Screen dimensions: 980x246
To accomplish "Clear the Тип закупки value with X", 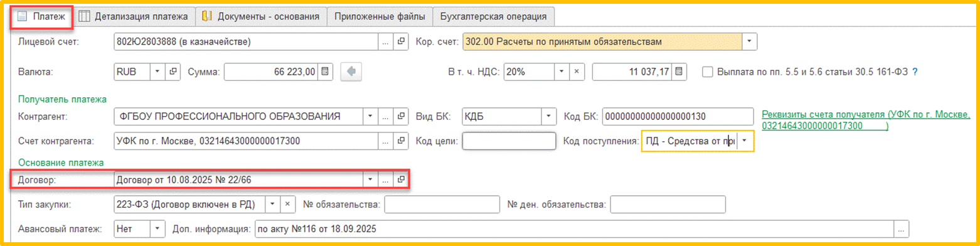I will click(x=287, y=205).
